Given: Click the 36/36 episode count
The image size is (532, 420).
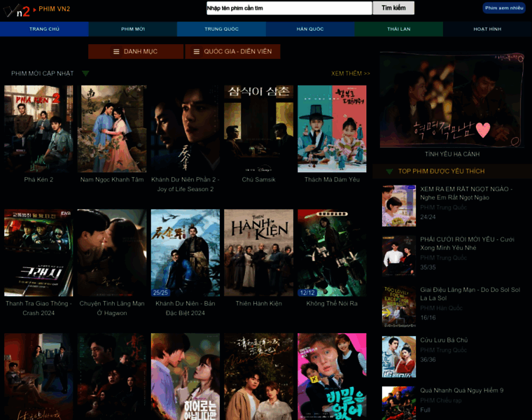Looking at the screenshot, I should pyautogui.click(x=428, y=360).
